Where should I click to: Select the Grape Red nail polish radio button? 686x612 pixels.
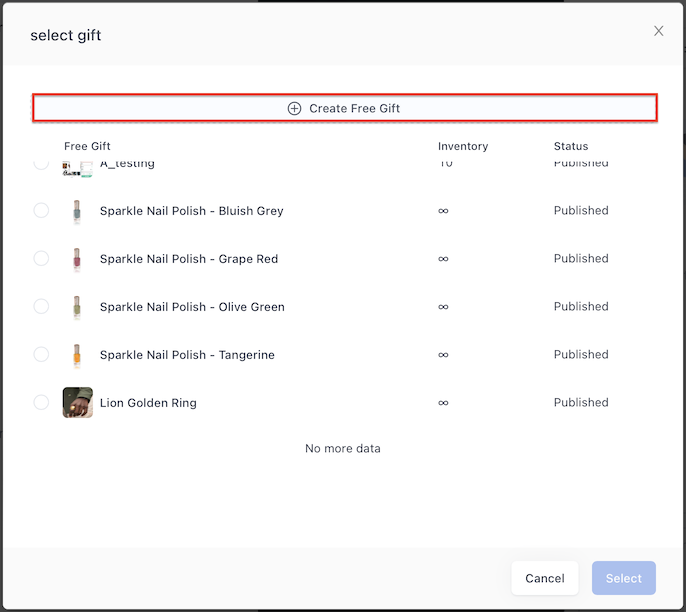pos(41,259)
